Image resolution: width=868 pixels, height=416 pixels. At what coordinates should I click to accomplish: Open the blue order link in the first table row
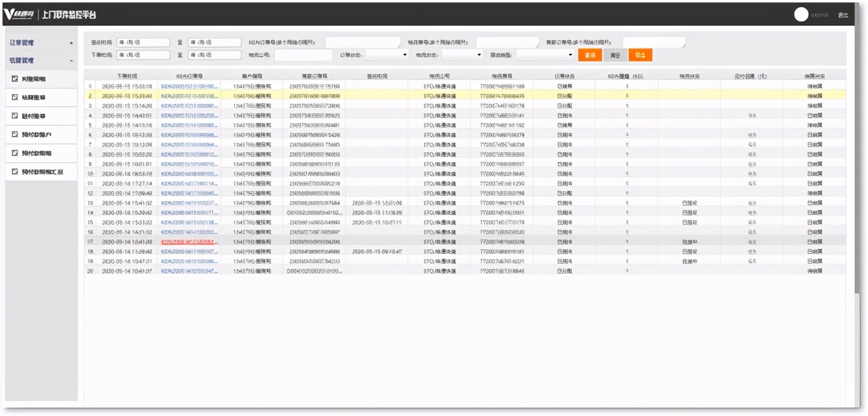click(189, 86)
